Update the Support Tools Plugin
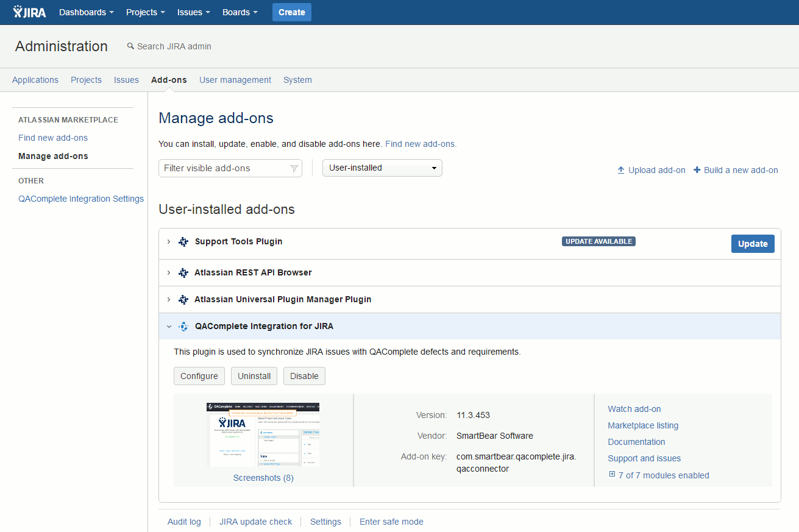799x532 pixels. 753,243
